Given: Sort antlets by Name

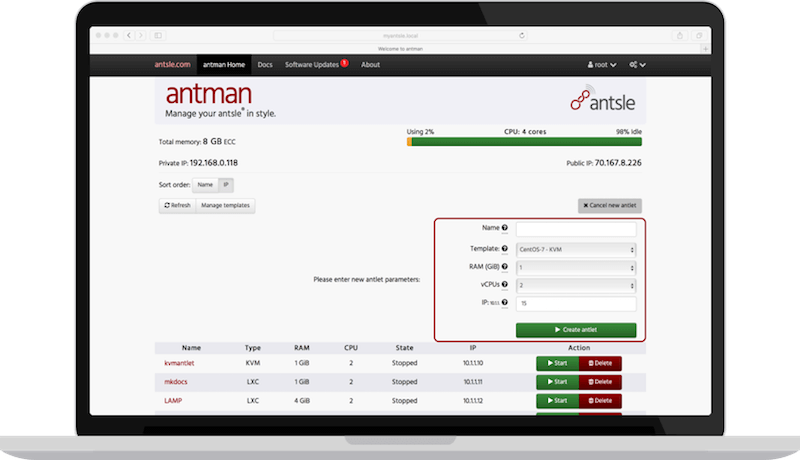Looking at the screenshot, I should coord(205,185).
